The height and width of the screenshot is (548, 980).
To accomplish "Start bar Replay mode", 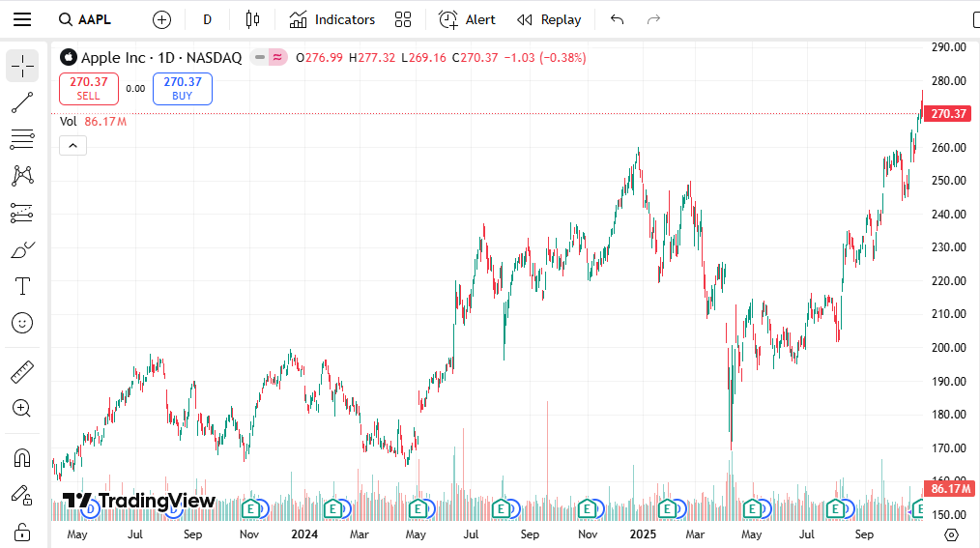I will click(x=549, y=19).
